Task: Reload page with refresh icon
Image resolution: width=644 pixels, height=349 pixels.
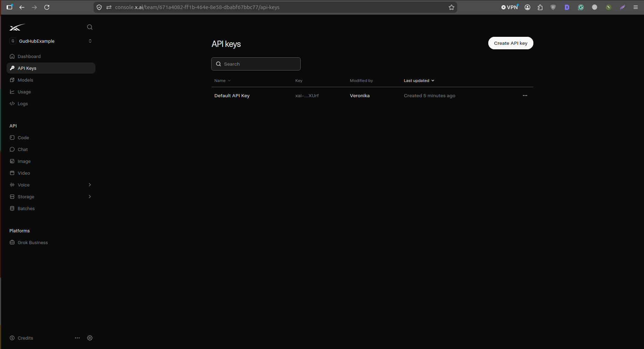Action: [x=47, y=7]
